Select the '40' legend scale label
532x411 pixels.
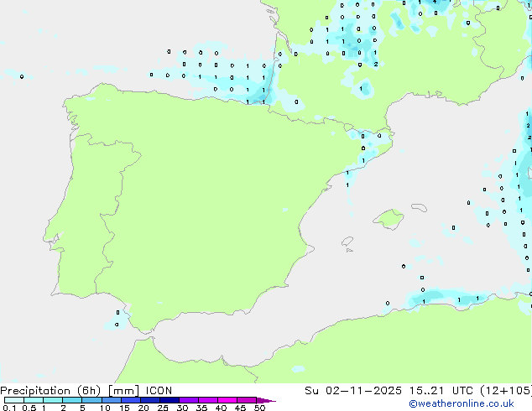coord(221,408)
